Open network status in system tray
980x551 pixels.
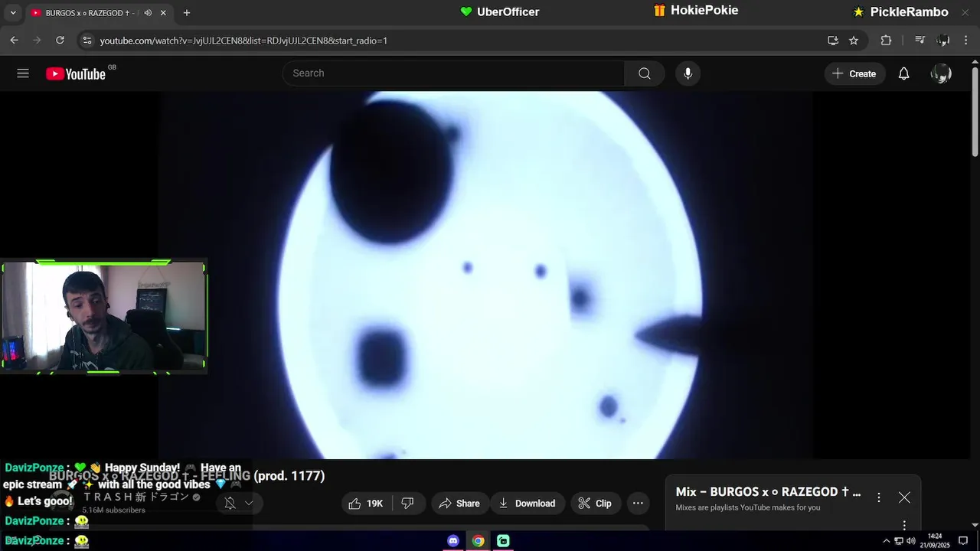[899, 541]
